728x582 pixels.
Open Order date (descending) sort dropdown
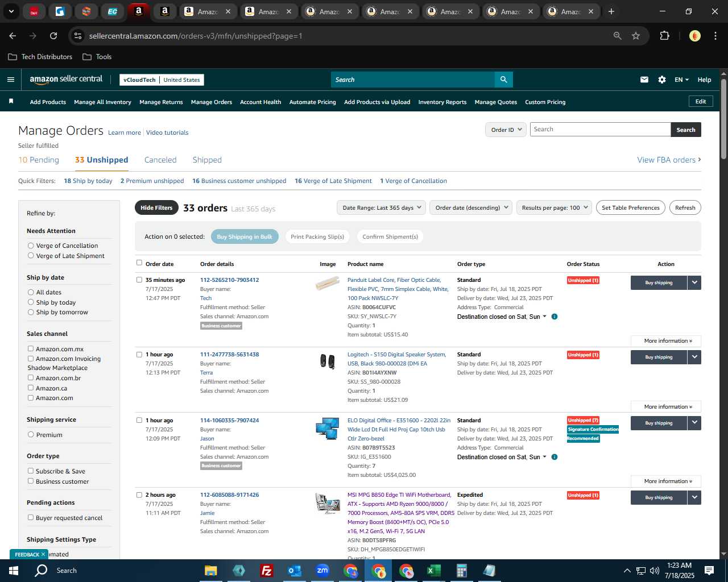coord(471,207)
